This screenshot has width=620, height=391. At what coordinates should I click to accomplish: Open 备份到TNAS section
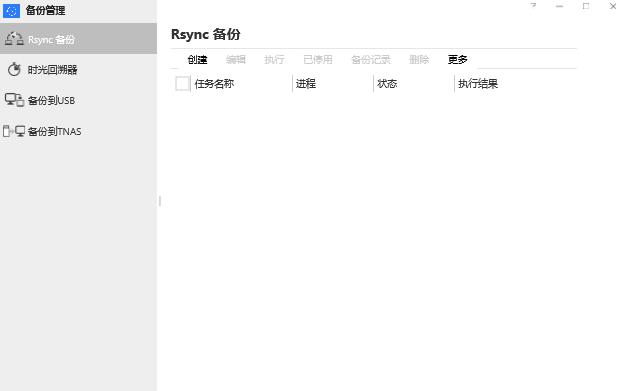78,131
